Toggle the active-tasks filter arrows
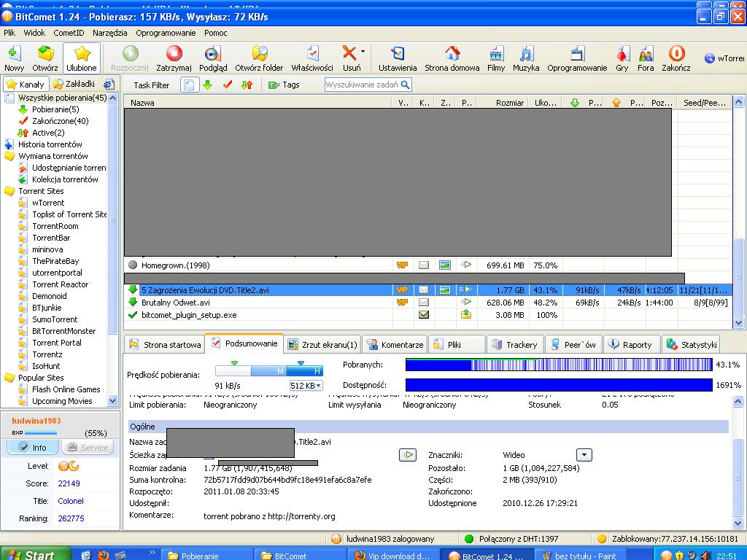Image resolution: width=747 pixels, height=560 pixels. 247,85
